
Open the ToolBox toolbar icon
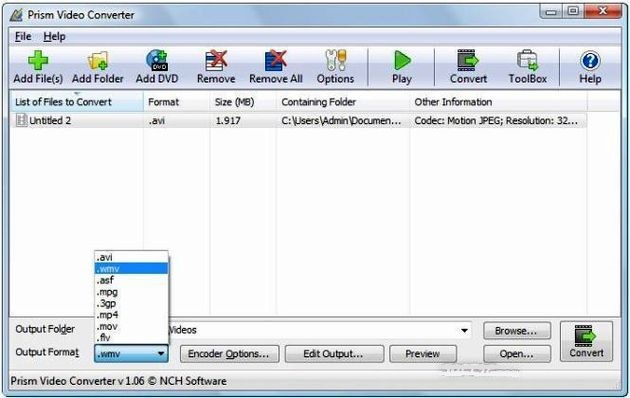click(528, 61)
